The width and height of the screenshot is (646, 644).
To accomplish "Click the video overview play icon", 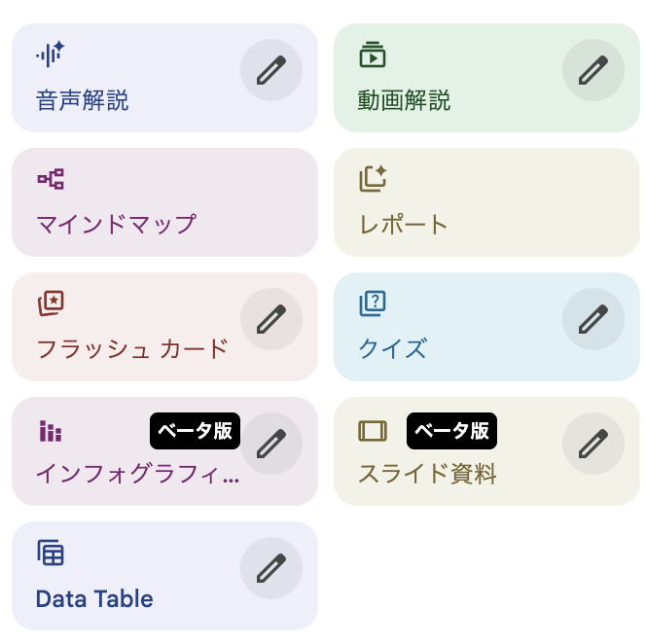I will 373,54.
